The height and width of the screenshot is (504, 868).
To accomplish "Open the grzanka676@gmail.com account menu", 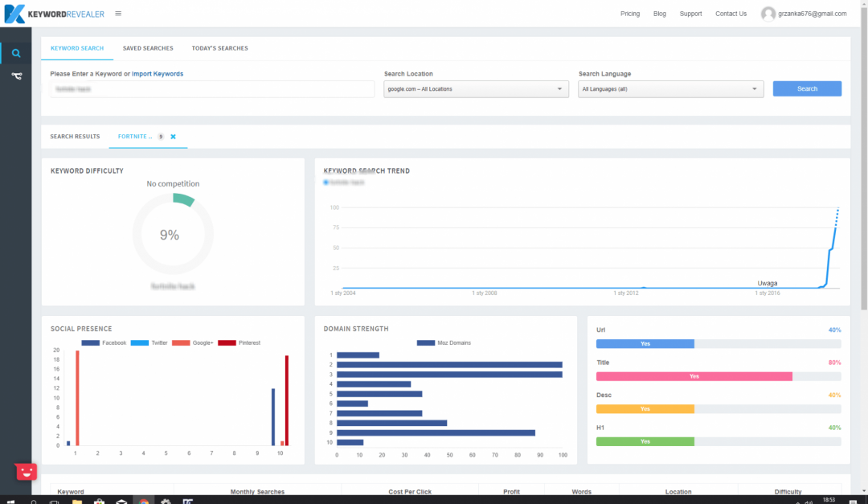I will 812,14.
